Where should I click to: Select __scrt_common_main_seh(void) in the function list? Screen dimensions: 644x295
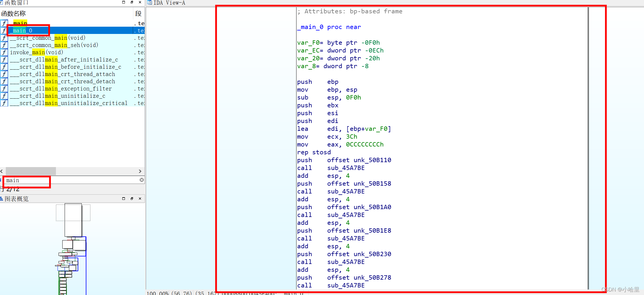tap(72, 45)
